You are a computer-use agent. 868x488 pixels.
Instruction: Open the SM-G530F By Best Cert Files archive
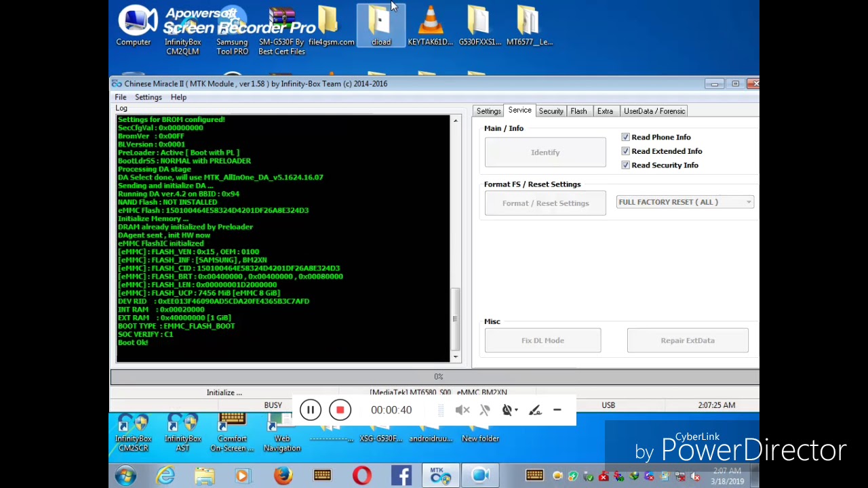coord(281,31)
